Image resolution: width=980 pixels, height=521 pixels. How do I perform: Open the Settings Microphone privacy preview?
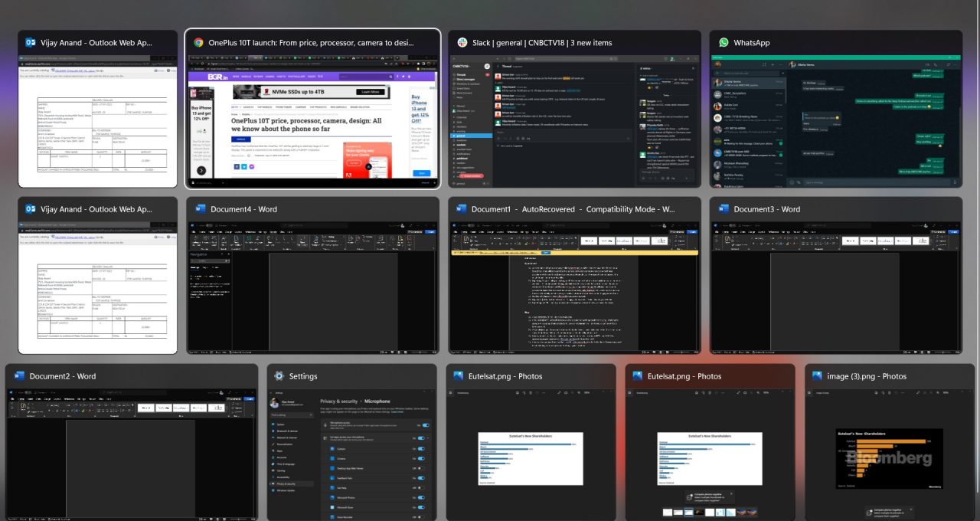pyautogui.click(x=351, y=452)
